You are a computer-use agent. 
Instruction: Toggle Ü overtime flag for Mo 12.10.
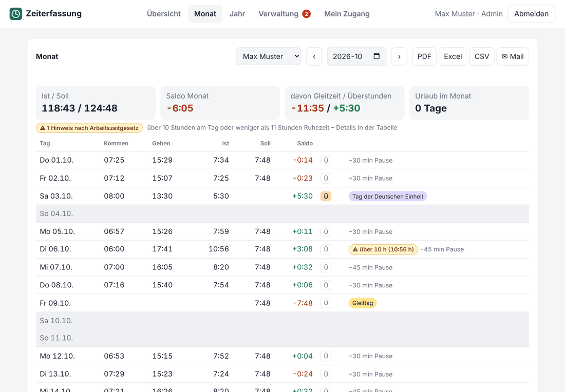tap(326, 356)
